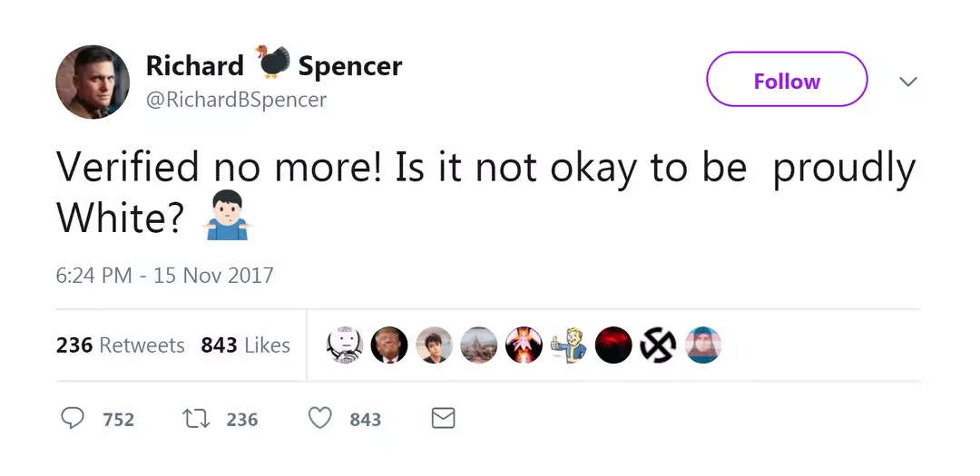Click the reply speech bubble icon
Viewport: 980px width, 476px height.
(73, 418)
